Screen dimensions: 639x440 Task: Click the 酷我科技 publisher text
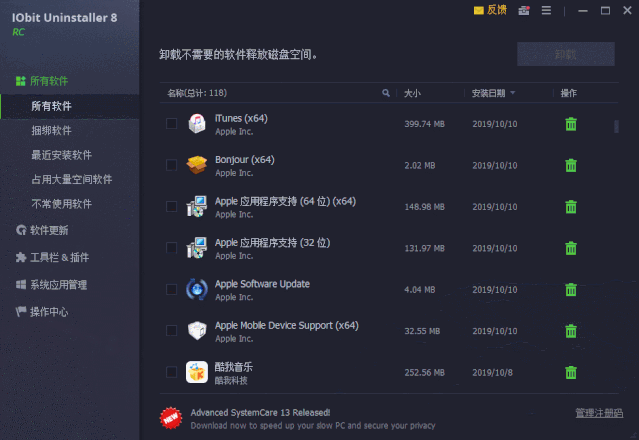pos(231,381)
